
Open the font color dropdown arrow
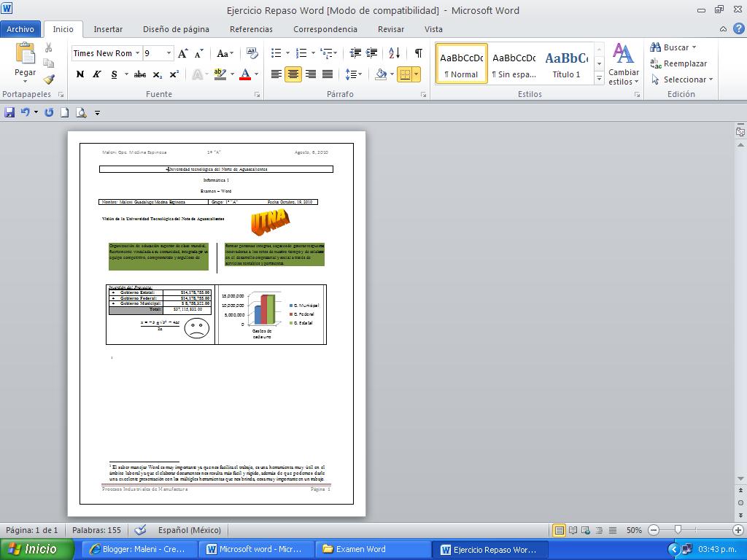click(x=255, y=74)
